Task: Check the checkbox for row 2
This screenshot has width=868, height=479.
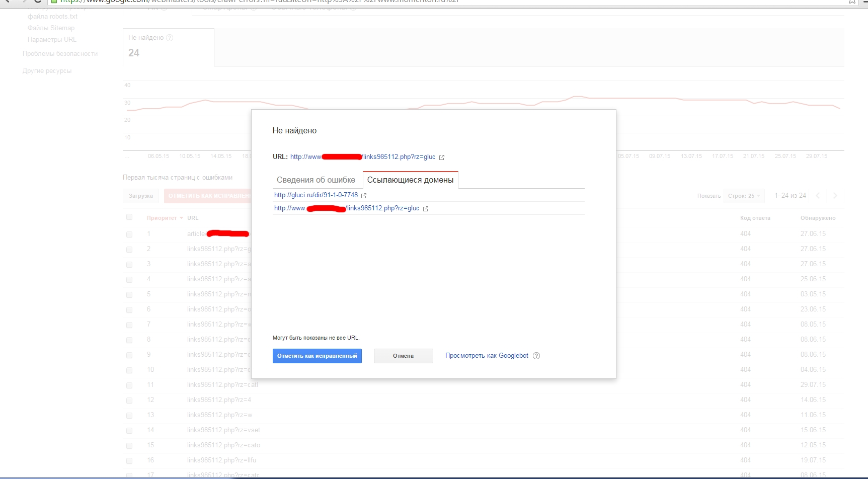Action: point(129,250)
